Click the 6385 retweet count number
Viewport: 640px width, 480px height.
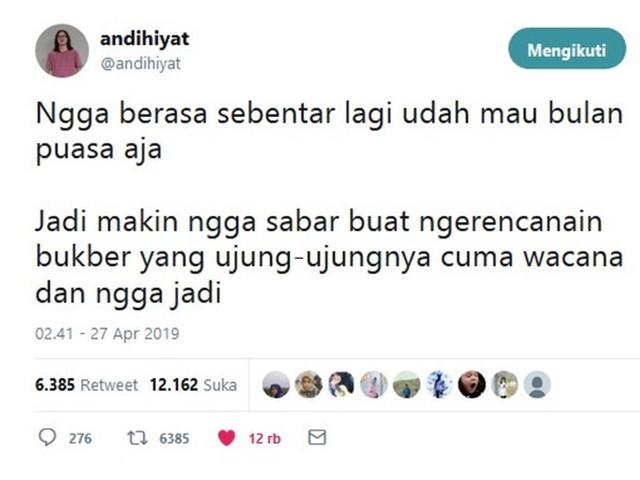click(x=174, y=438)
